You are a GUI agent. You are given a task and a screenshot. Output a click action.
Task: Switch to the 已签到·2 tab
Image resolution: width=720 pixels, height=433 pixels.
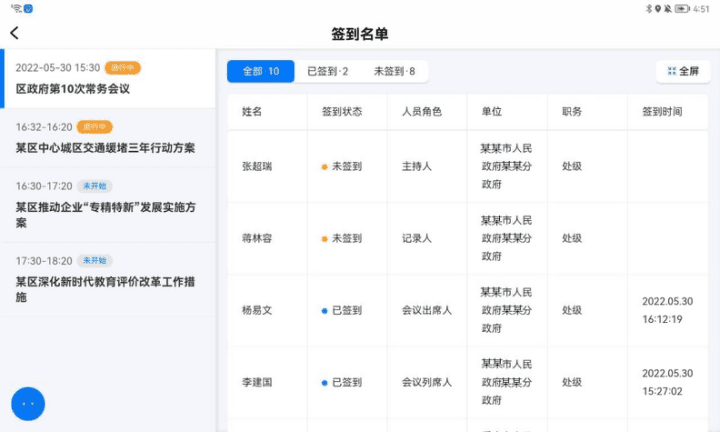[328, 71]
